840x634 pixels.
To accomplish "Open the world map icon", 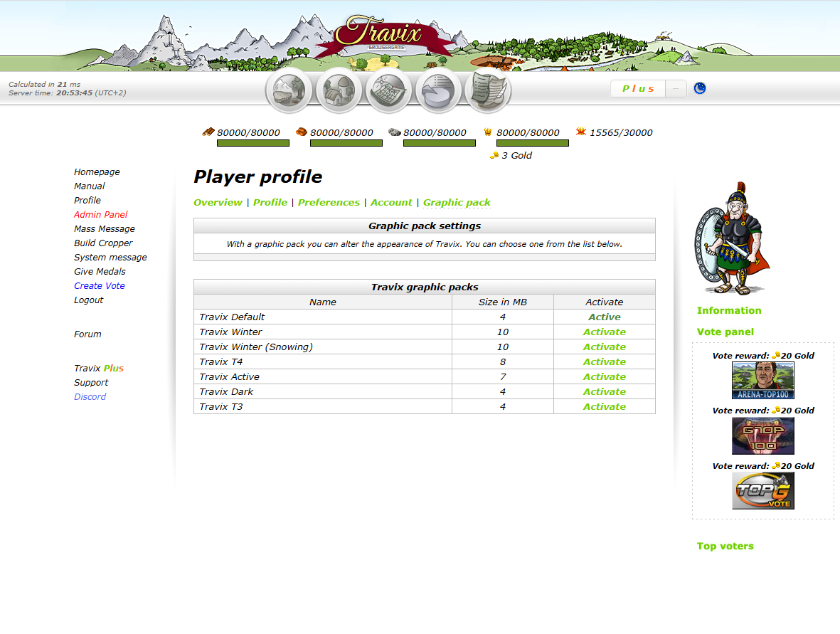I will tap(388, 90).
